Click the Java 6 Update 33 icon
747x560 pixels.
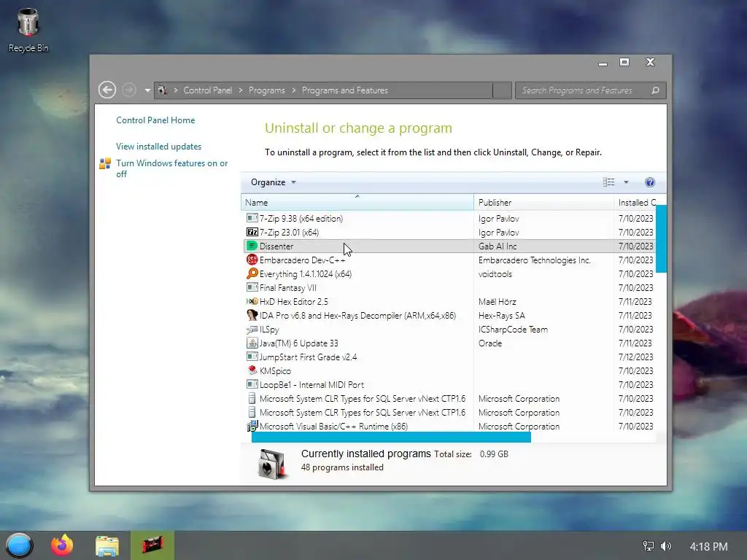pos(252,343)
